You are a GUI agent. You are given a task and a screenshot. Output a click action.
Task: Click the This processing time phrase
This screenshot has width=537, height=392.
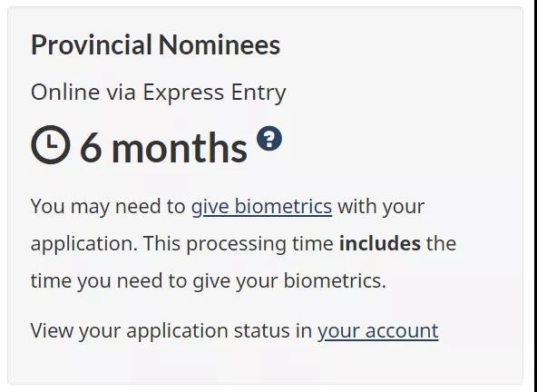tap(238, 243)
